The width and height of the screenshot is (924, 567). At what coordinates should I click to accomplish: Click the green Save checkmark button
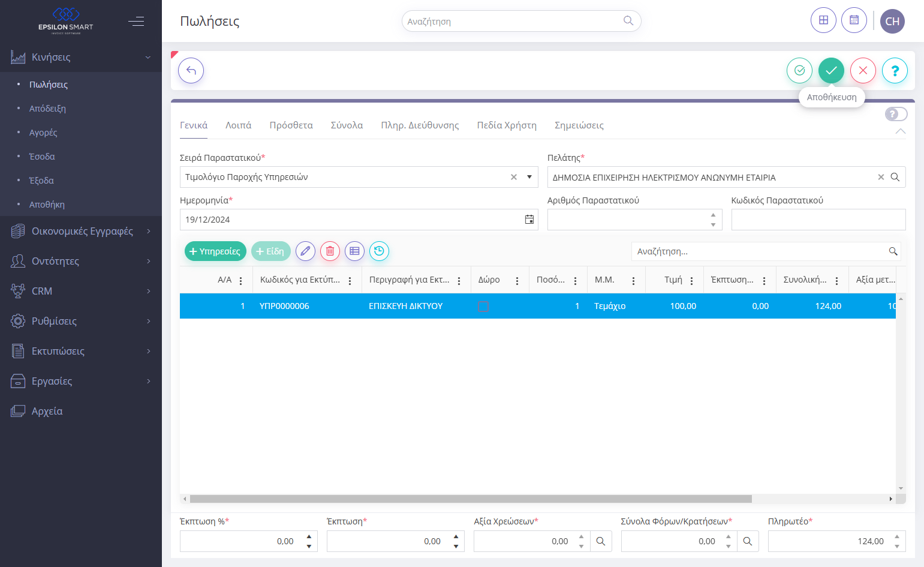point(831,71)
